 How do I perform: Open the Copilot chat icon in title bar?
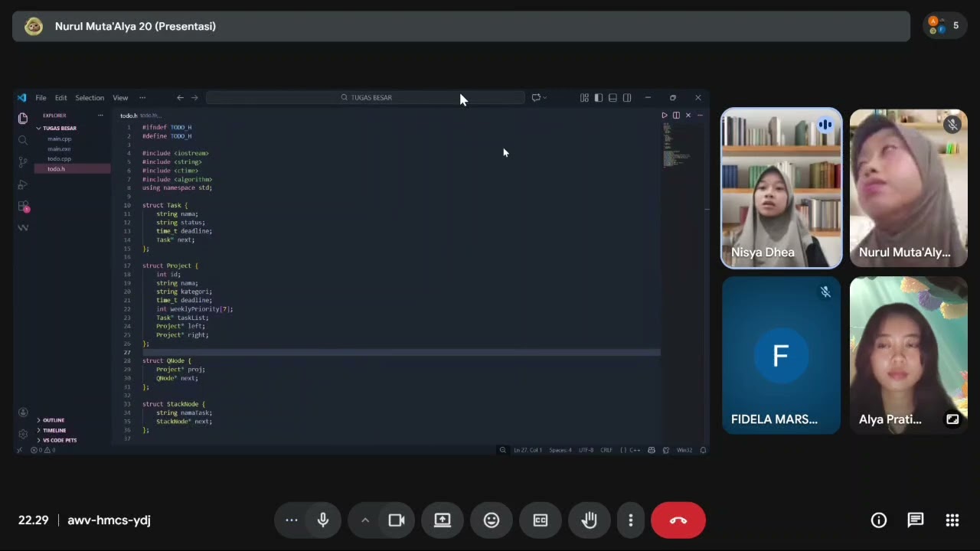(536, 98)
